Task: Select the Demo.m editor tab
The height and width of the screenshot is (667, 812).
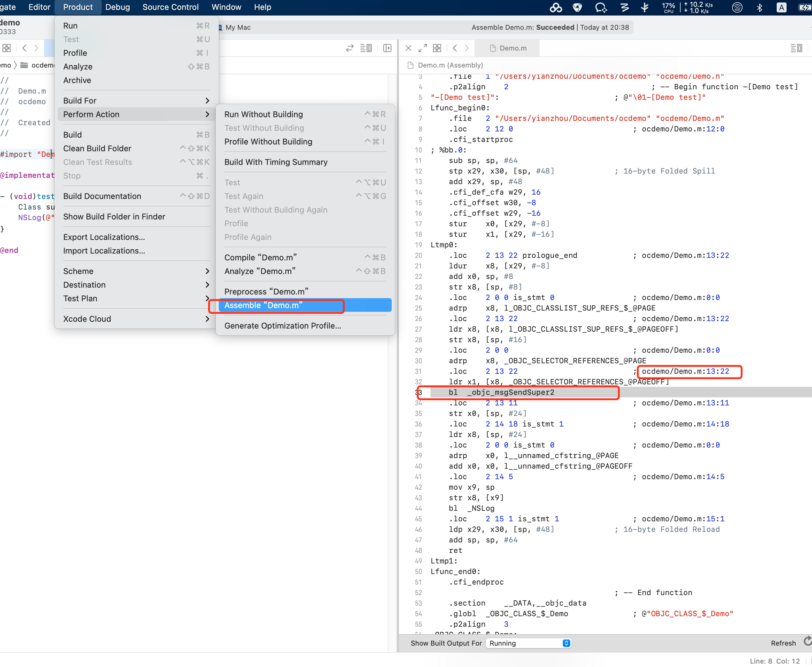Action: 508,48
